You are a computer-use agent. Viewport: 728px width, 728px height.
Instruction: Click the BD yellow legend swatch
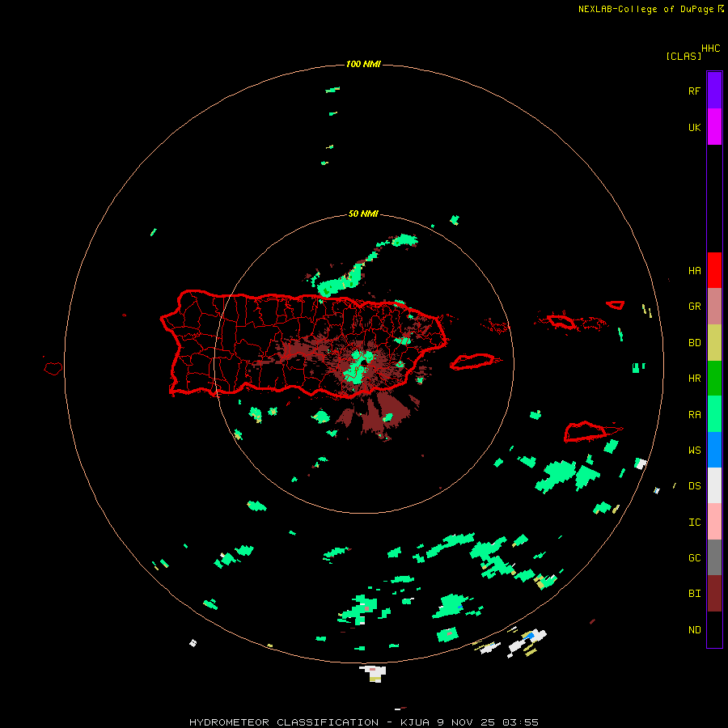point(714,343)
